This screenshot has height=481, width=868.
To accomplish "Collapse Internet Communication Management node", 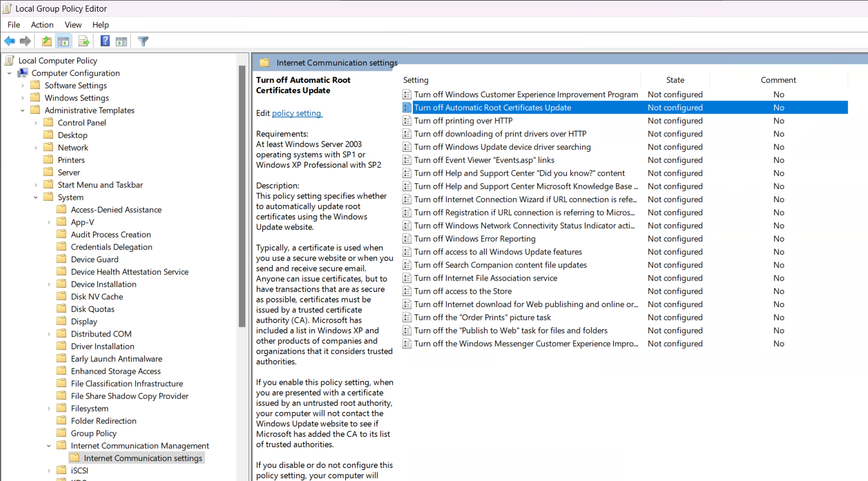I will [49, 446].
